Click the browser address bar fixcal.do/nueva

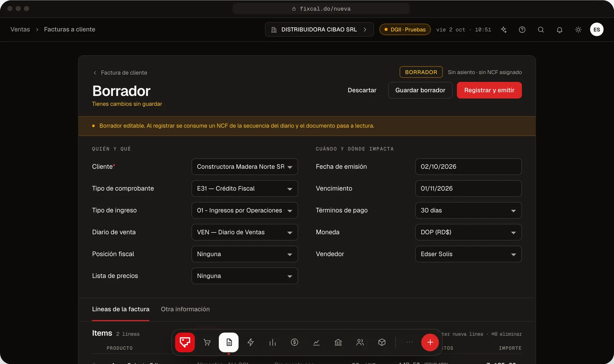(x=321, y=8)
